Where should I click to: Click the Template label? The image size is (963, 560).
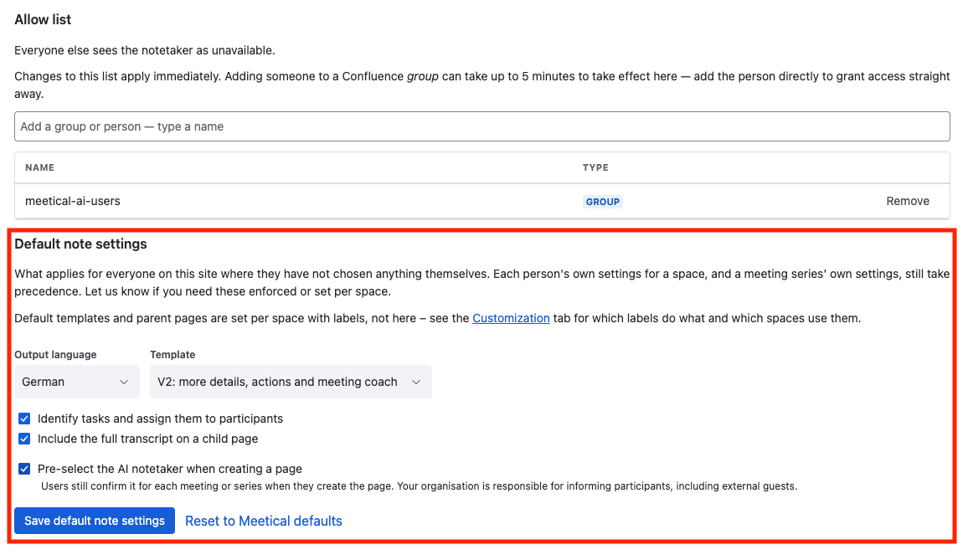tap(173, 355)
